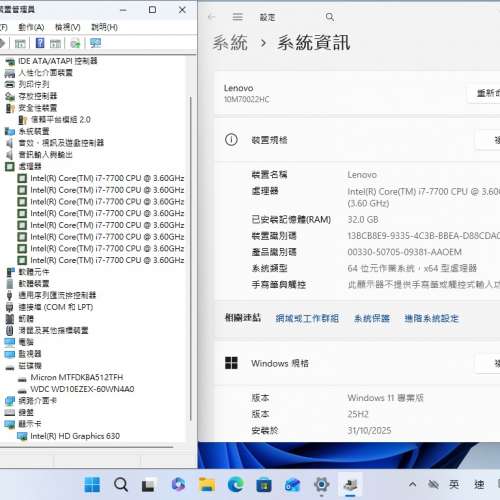Click the display adapters (顯示卡) icon
This screenshot has width=500, height=500.
(10, 424)
